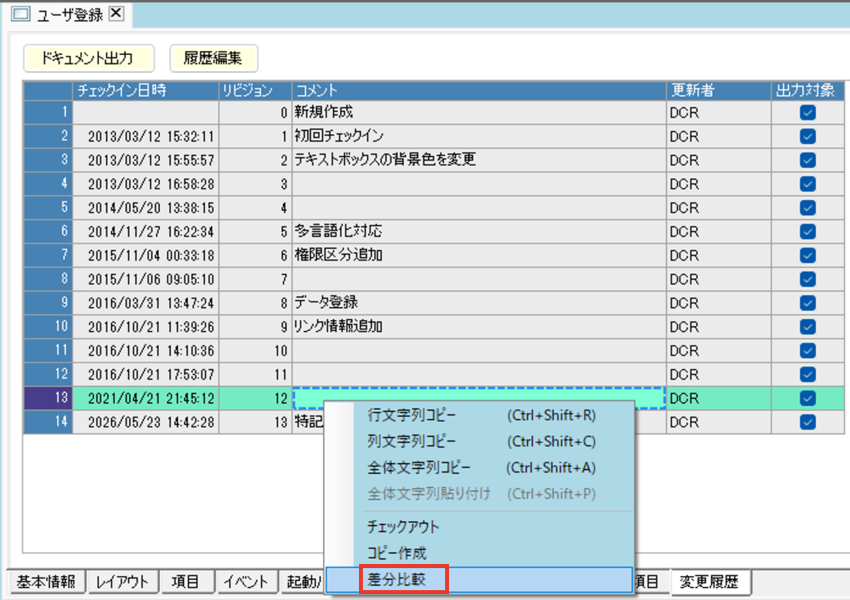Click 出力対象 column header
Screen dimensions: 850x600
pyautogui.click(x=807, y=91)
